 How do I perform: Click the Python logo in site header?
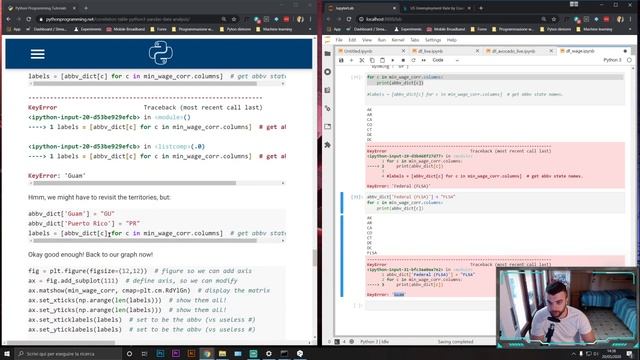point(160,53)
